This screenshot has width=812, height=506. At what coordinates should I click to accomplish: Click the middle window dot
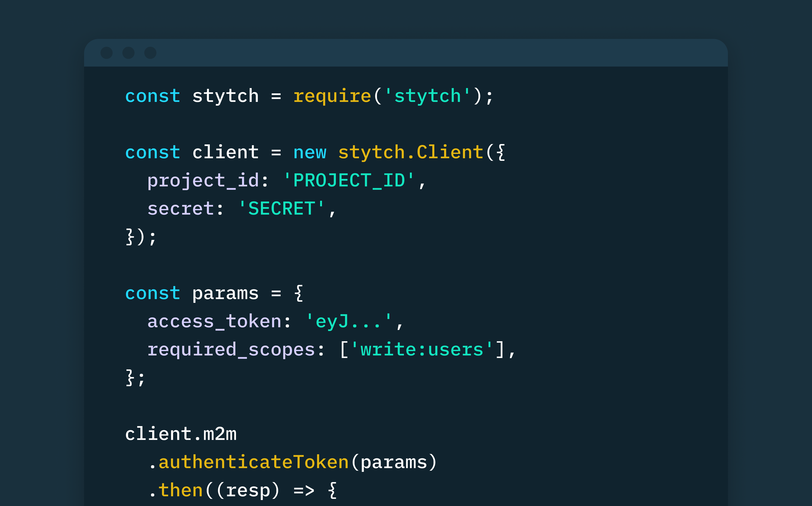tap(129, 53)
